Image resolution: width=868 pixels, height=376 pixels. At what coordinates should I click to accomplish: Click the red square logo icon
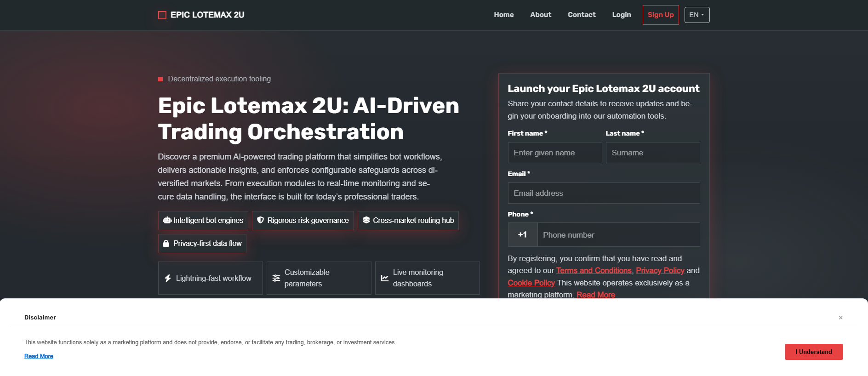coord(162,15)
